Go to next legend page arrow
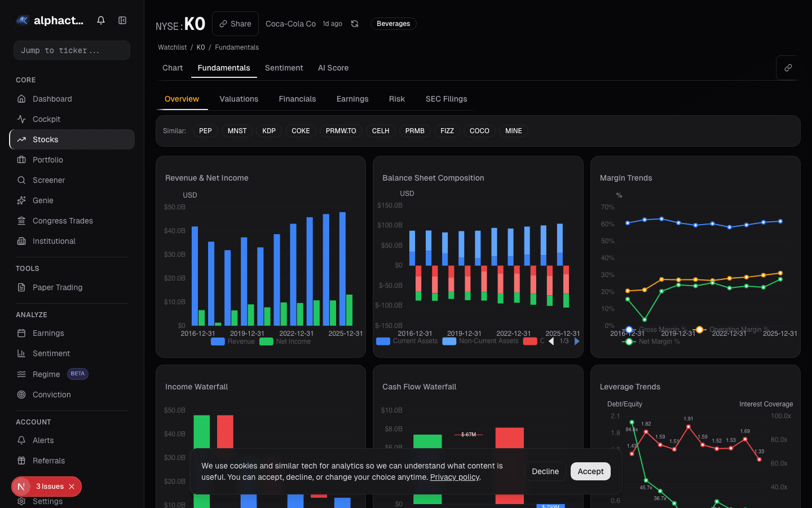This screenshot has width=812, height=508. pos(577,341)
